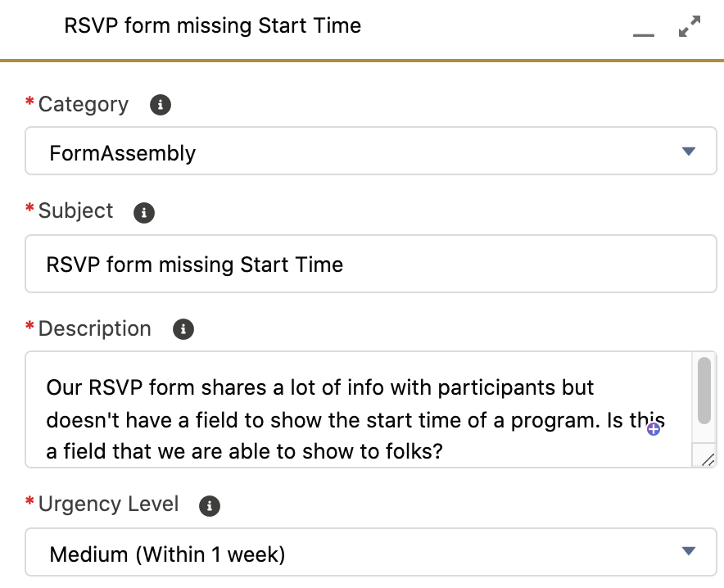
Task: Open the Urgency Level dropdown showing Medium
Action: coord(371,552)
